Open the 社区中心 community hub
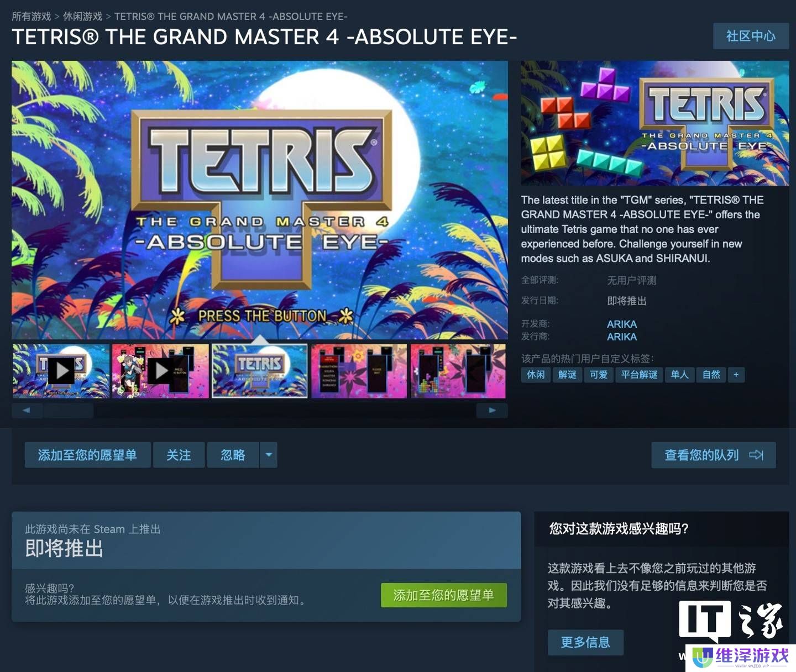Viewport: 796px width, 672px height. tap(751, 36)
